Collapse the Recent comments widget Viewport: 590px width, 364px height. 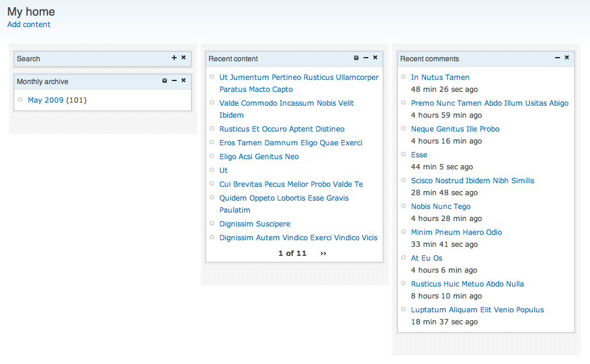tap(558, 58)
